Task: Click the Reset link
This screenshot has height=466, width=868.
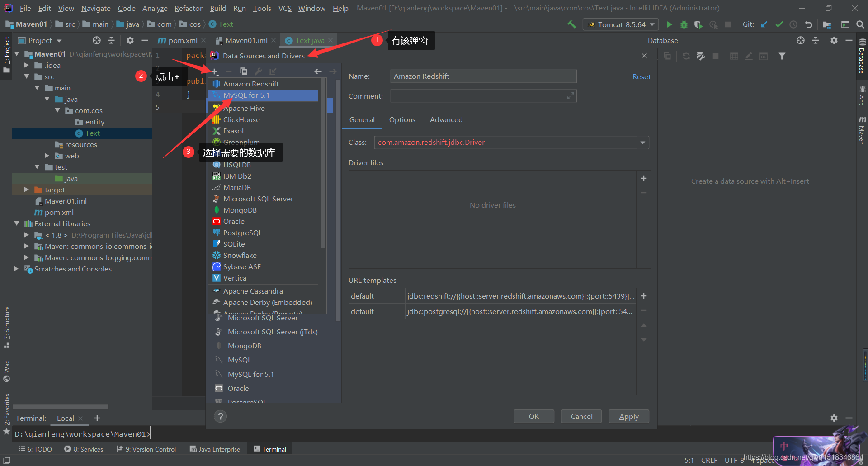Action: coord(642,76)
